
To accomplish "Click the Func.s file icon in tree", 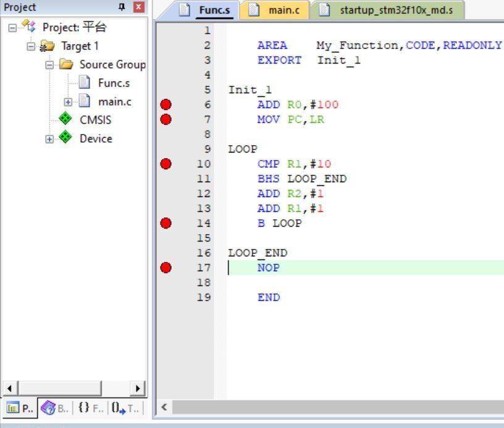I will [x=85, y=82].
